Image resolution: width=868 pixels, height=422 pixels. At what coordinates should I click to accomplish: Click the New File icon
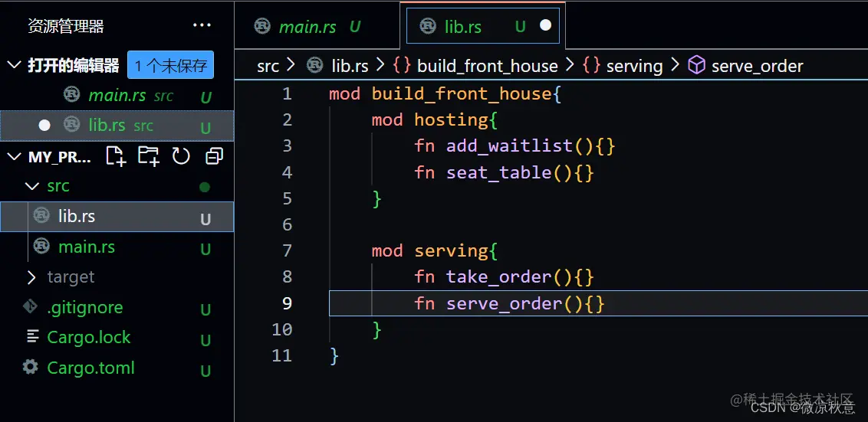[x=116, y=156]
